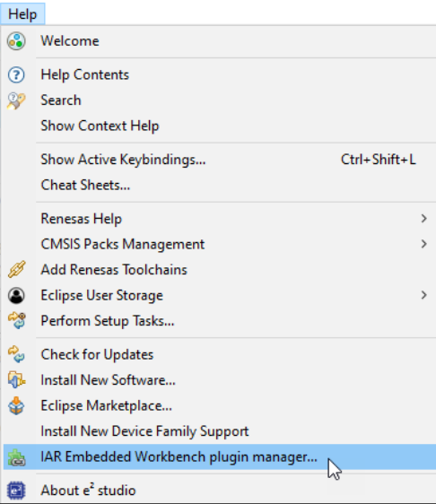Image resolution: width=436 pixels, height=504 pixels.
Task: Click the Check for Updates icon
Action: click(16, 354)
